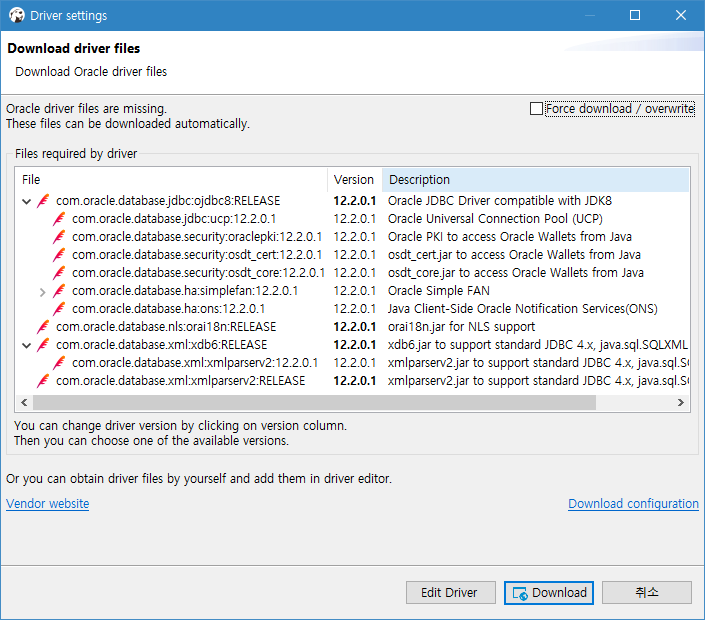Click the feather icon beside orai18n:RELEASE
Viewport: 705px width, 620px height.
point(43,326)
